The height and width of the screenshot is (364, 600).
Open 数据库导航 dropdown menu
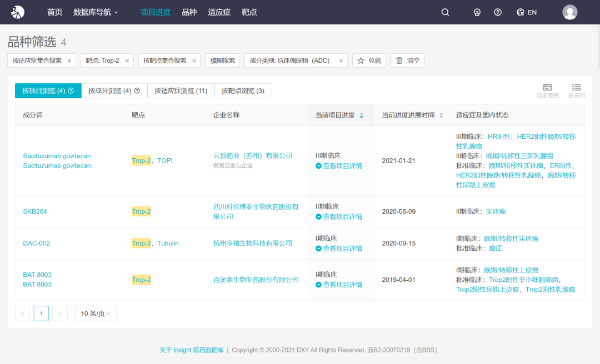[x=96, y=12]
